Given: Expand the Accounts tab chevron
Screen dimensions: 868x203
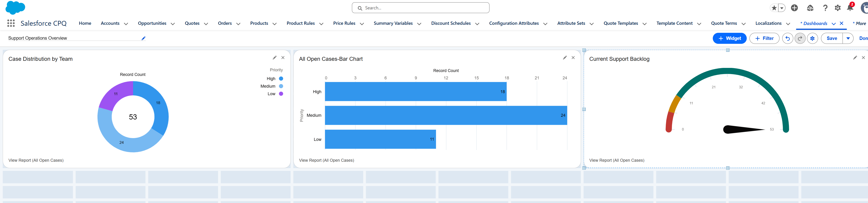Looking at the screenshot, I should [126, 24].
